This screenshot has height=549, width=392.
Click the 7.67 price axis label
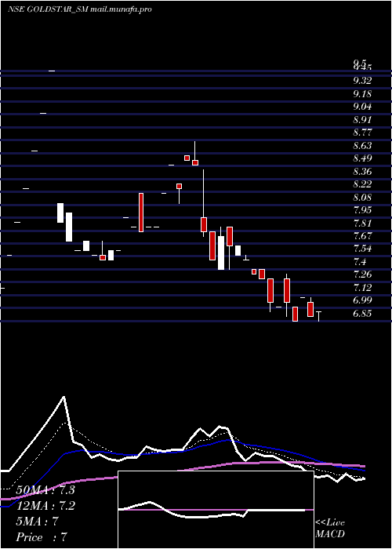pyautogui.click(x=362, y=235)
